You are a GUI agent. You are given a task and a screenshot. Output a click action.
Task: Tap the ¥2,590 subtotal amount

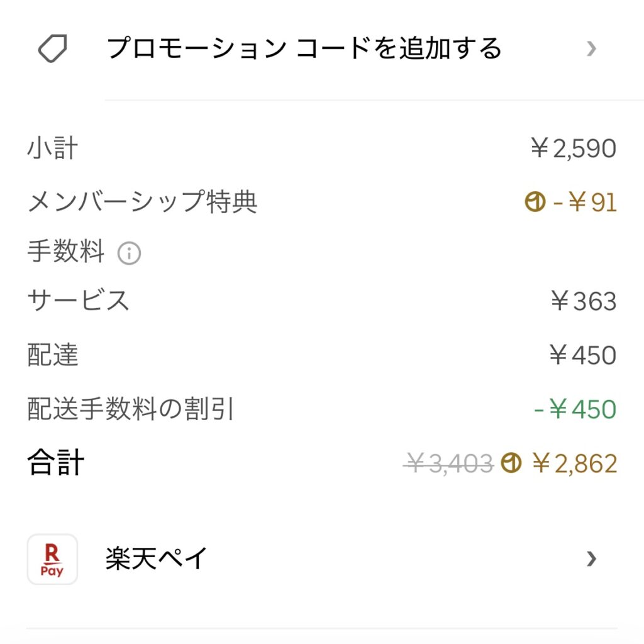click(573, 149)
